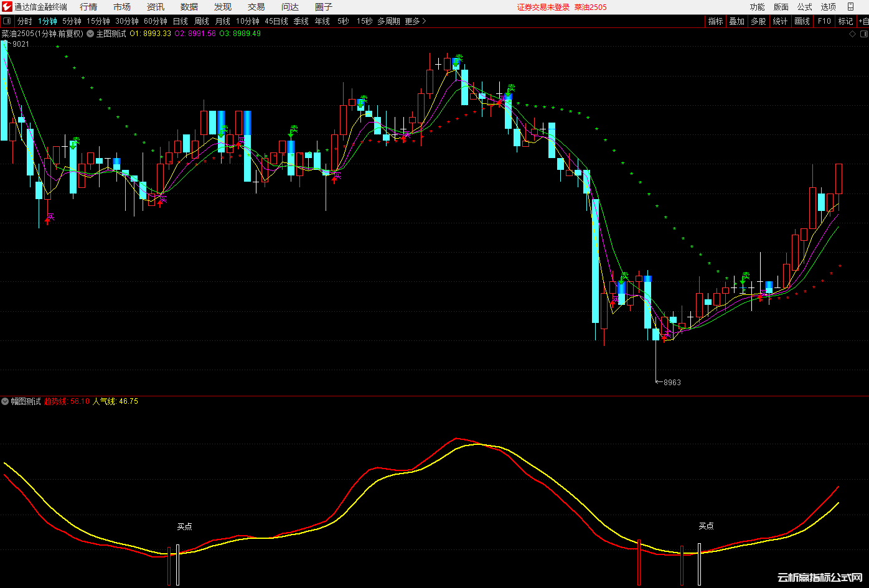Click the 指标 toolbar button

point(715,21)
